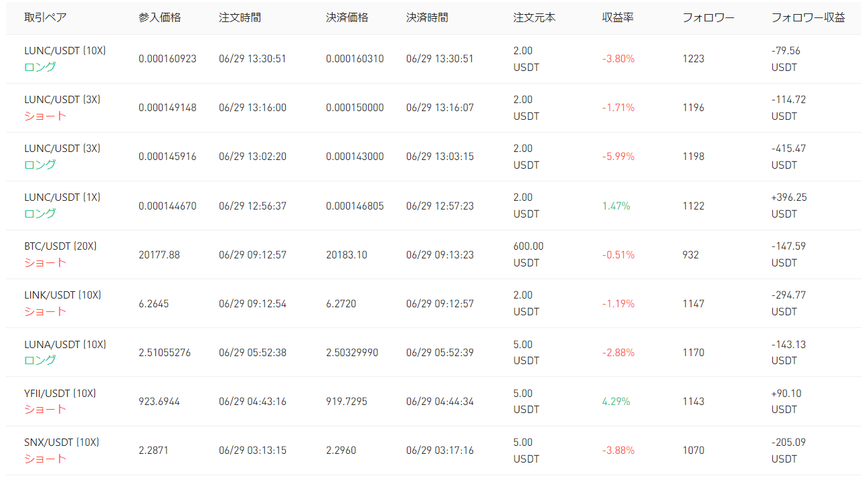This screenshot has height=480, width=868.
Task: Click the 取引ペア column header
Action: click(46, 17)
